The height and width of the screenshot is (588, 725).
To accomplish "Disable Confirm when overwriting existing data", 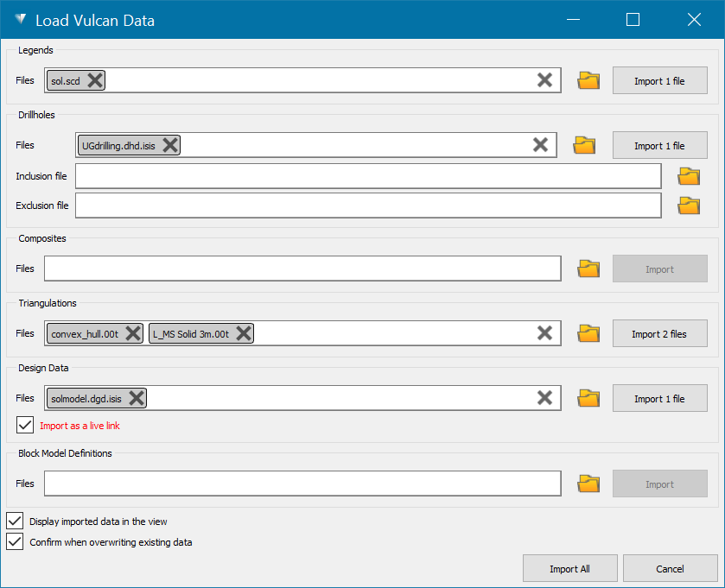I will click(x=15, y=542).
